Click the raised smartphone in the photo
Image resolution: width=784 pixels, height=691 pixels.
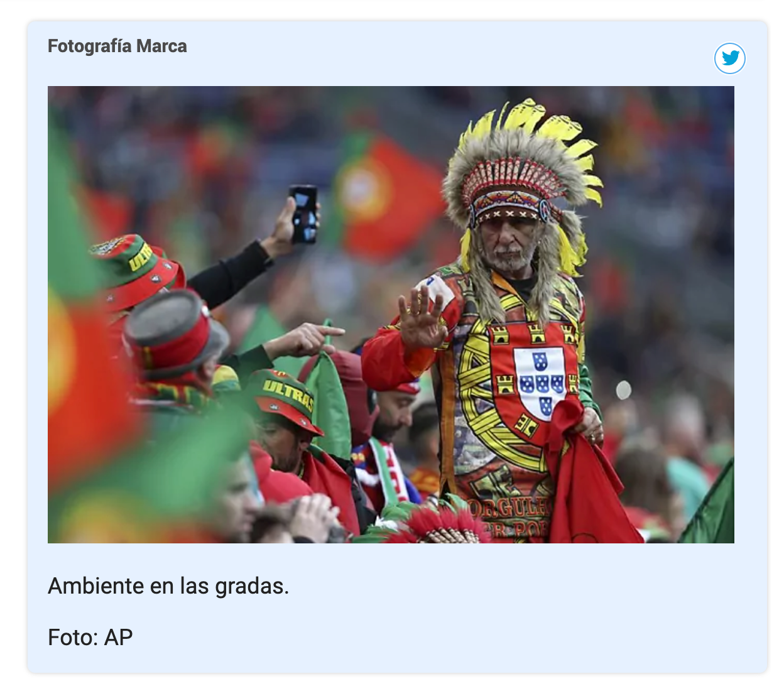pos(304,214)
